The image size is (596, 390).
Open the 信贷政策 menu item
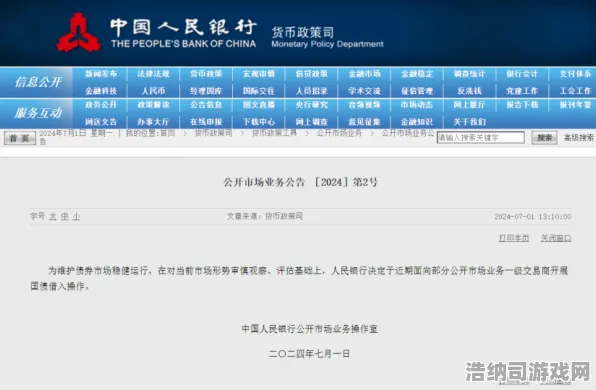coord(312,74)
